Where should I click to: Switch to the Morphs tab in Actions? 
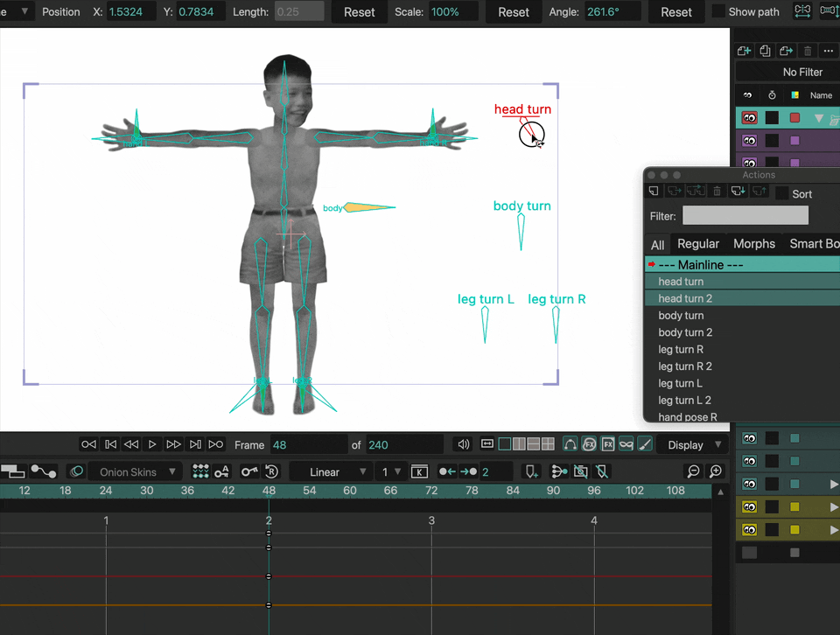753,244
